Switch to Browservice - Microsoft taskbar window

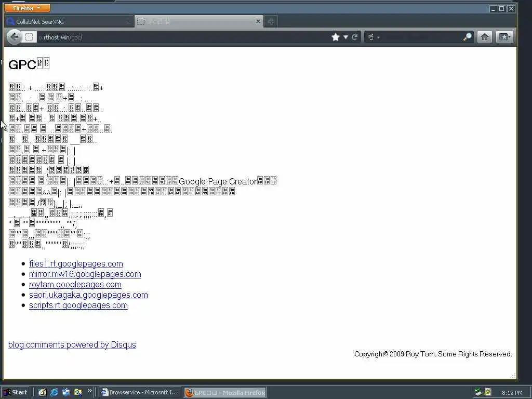pyautogui.click(x=141, y=392)
